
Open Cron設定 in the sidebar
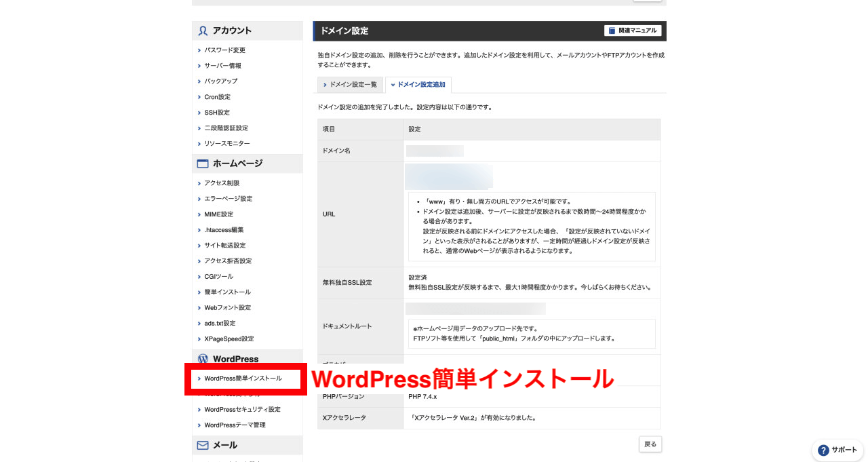point(217,96)
